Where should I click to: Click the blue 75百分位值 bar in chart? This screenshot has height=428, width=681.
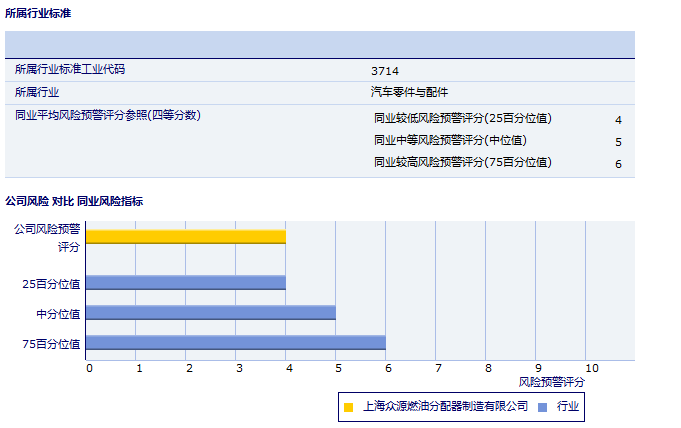[x=235, y=343]
